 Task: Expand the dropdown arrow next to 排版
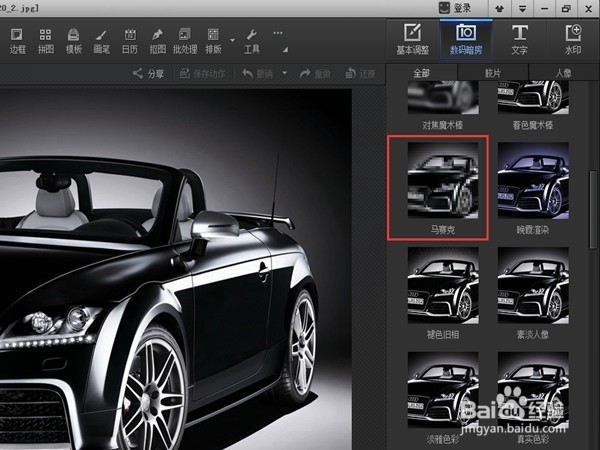(x=232, y=40)
